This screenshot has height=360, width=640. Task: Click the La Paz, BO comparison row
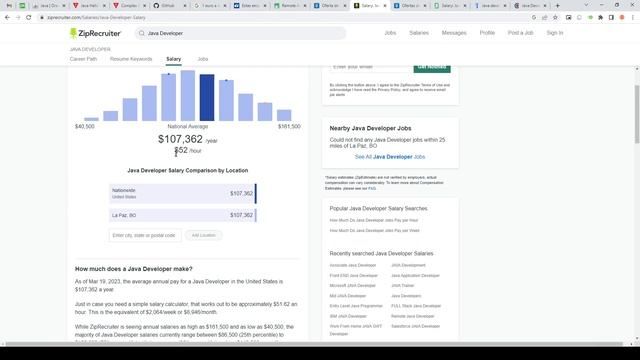coord(182,215)
